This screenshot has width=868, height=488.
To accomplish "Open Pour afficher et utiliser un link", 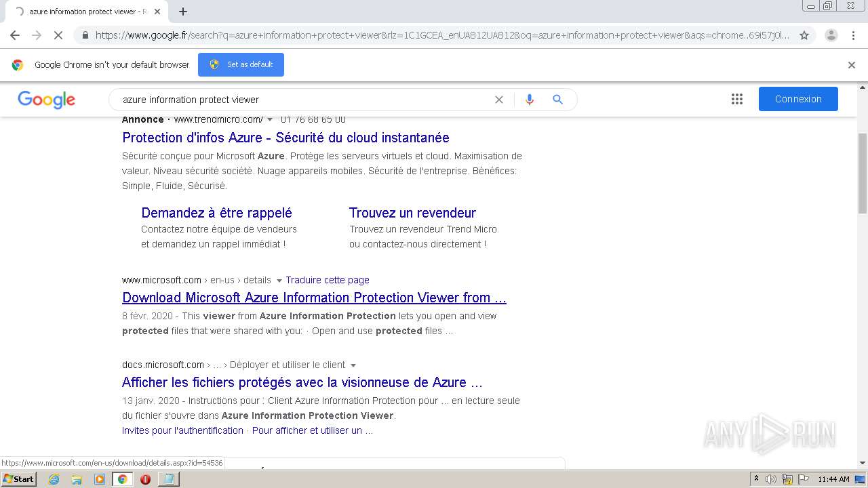I will click(312, 430).
